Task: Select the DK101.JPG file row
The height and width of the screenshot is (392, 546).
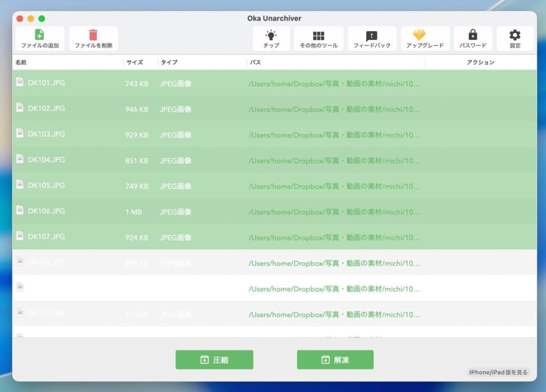Action: 46,83
